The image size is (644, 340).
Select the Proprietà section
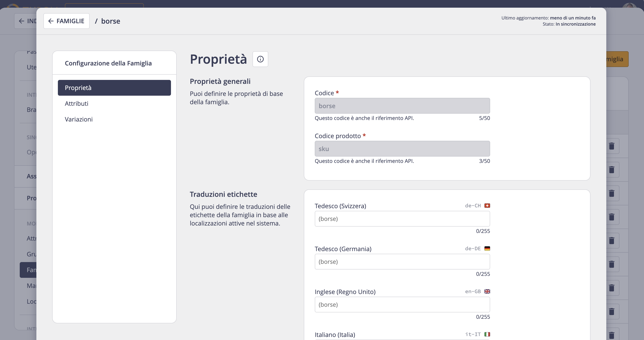[x=114, y=88]
